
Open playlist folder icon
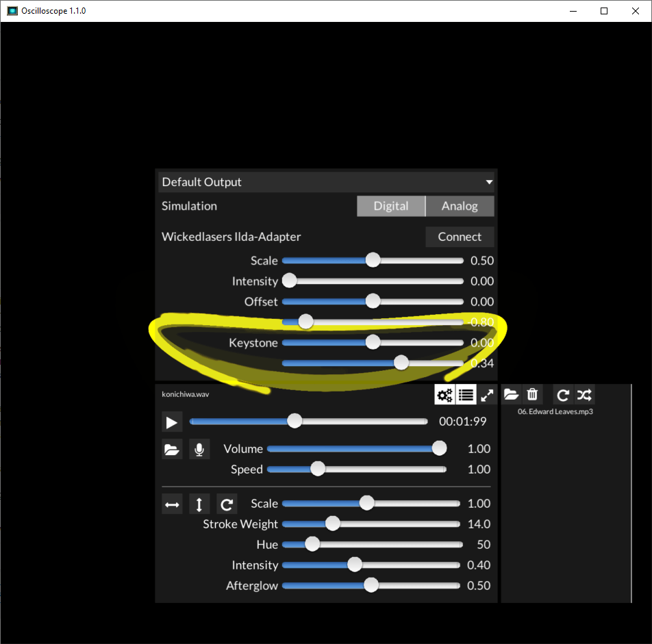click(511, 394)
